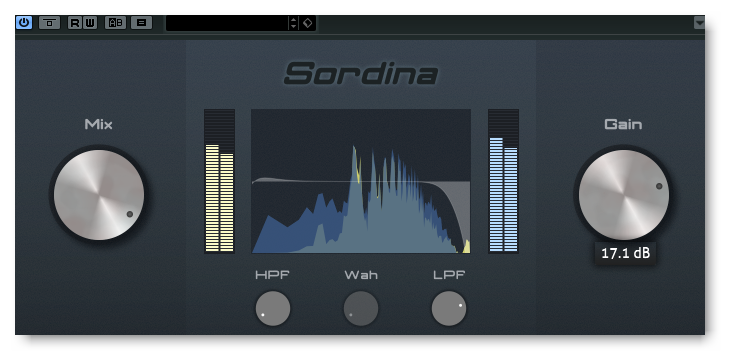Open the preset management diamond icon
The image size is (732, 362).
click(x=307, y=23)
